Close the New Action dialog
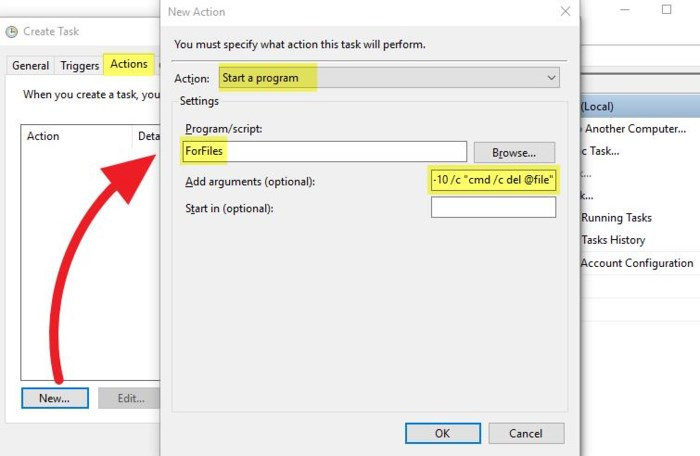 pyautogui.click(x=565, y=12)
